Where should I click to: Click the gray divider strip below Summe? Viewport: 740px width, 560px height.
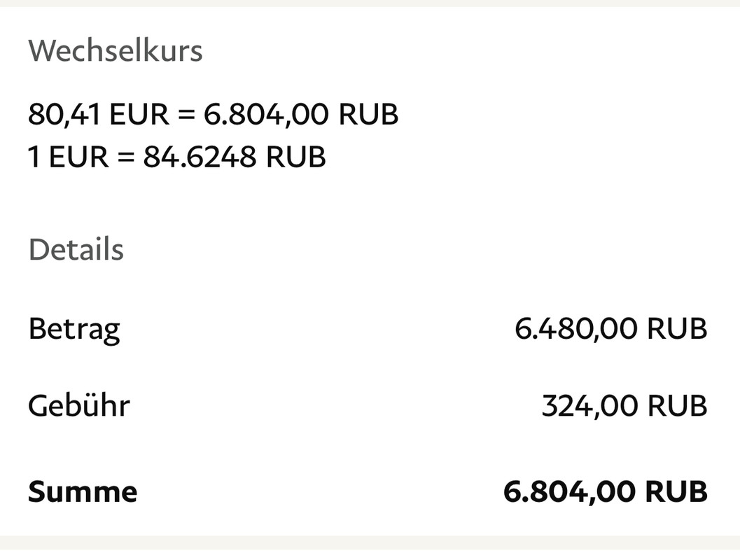click(370, 547)
